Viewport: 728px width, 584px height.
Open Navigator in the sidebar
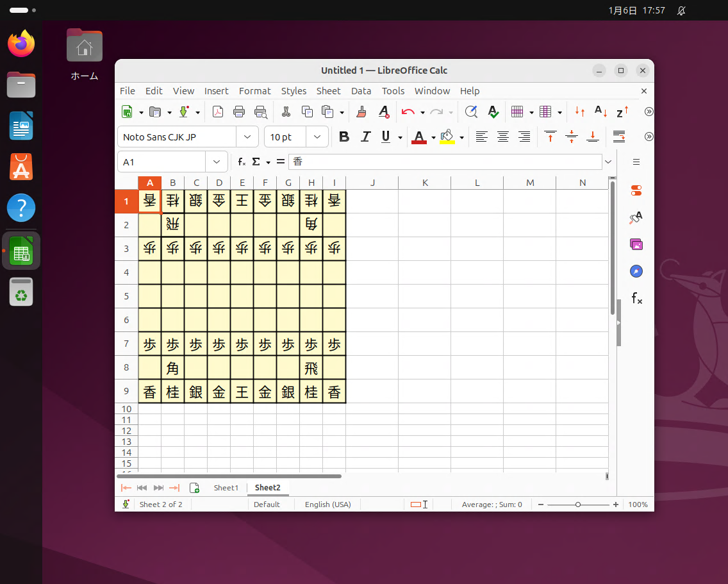coord(636,271)
